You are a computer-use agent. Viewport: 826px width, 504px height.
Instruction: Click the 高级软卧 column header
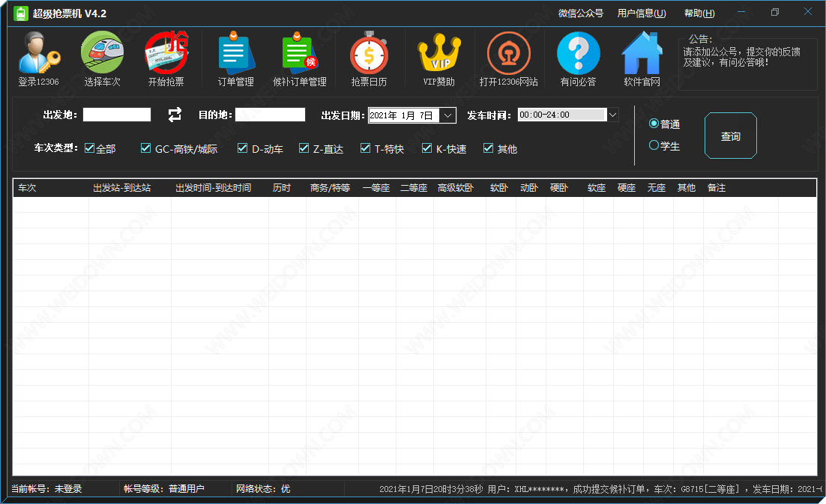pyautogui.click(x=456, y=188)
